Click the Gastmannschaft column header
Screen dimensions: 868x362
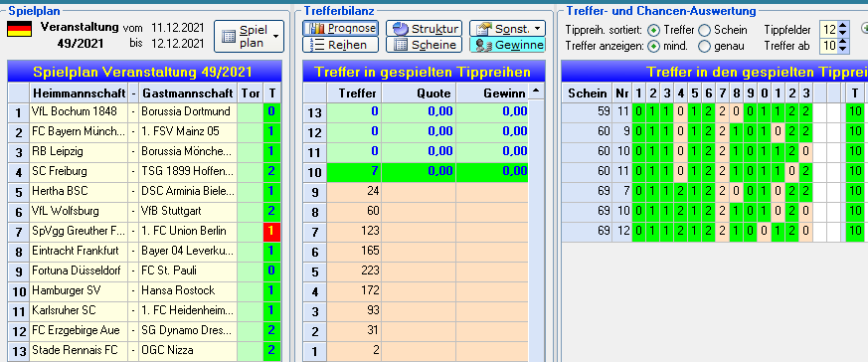point(188,93)
